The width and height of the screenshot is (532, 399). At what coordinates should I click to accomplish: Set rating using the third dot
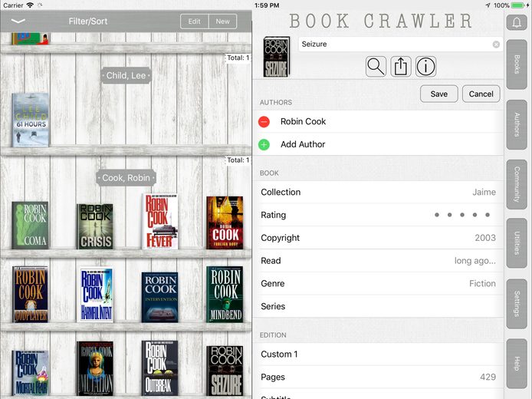[462, 215]
